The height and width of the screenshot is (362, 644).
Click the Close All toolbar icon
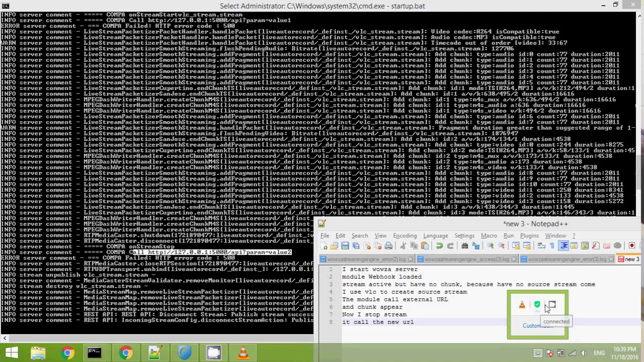377,246
